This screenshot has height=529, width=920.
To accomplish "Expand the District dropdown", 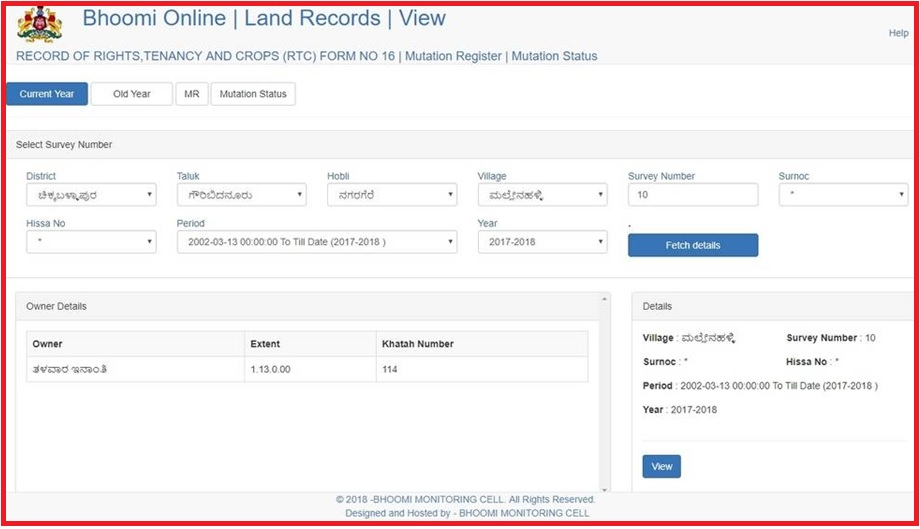I will point(92,195).
